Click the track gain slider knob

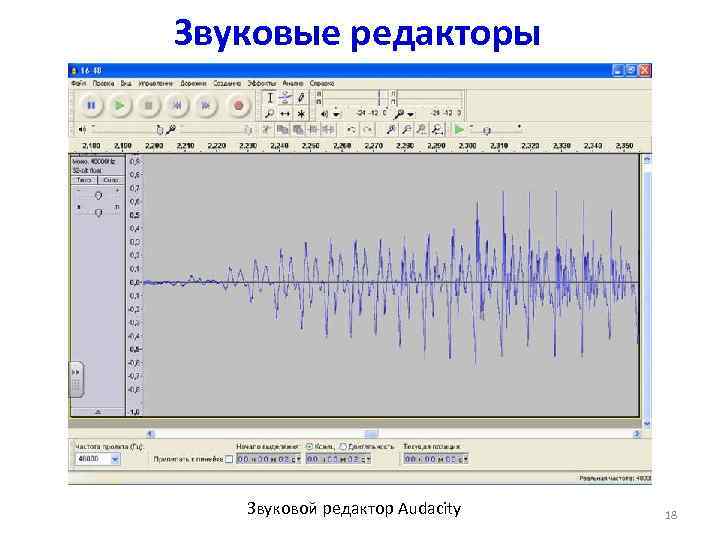coord(98,196)
